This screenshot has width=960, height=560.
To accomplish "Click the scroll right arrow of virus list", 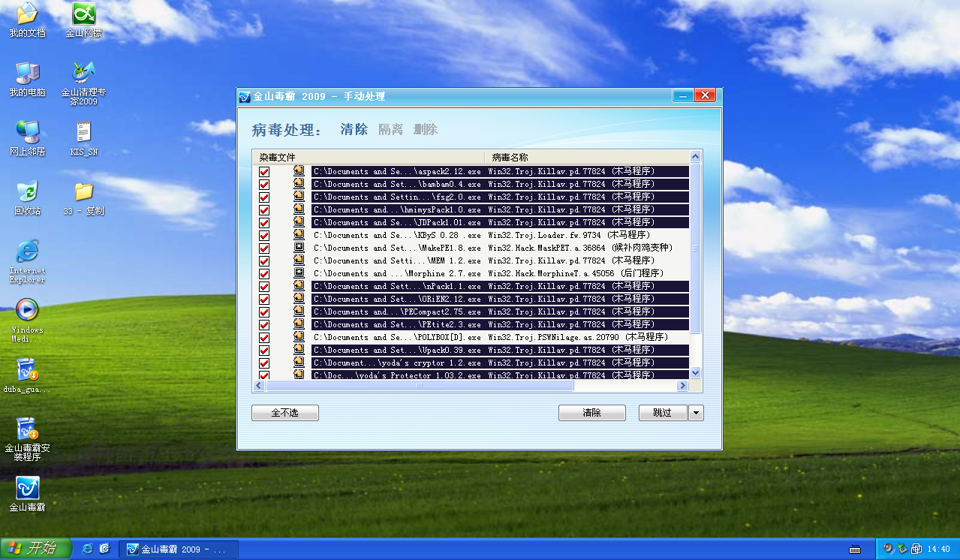I will click(x=682, y=386).
